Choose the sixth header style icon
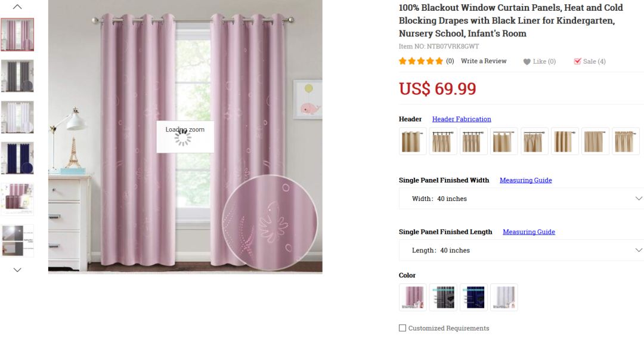Viewport: 644px width, 349px height. click(565, 141)
